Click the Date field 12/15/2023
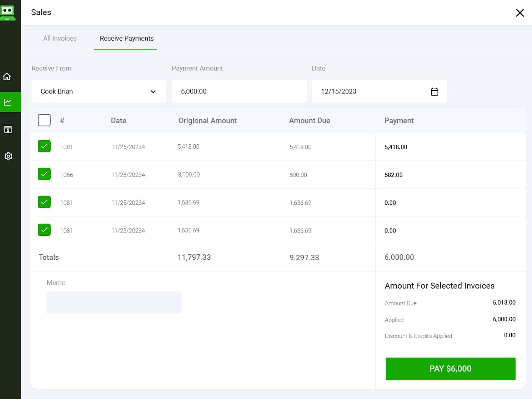Viewport: 532px width, 399px height. coord(379,91)
